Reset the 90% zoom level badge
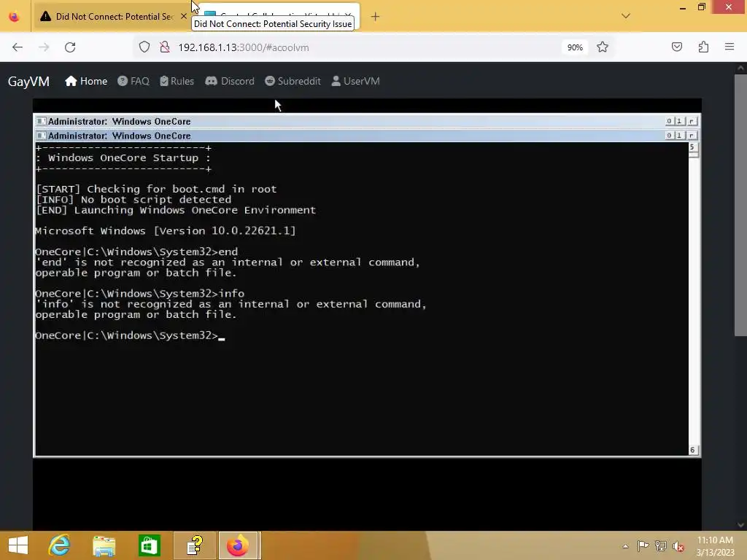The height and width of the screenshot is (560, 747). [575, 47]
